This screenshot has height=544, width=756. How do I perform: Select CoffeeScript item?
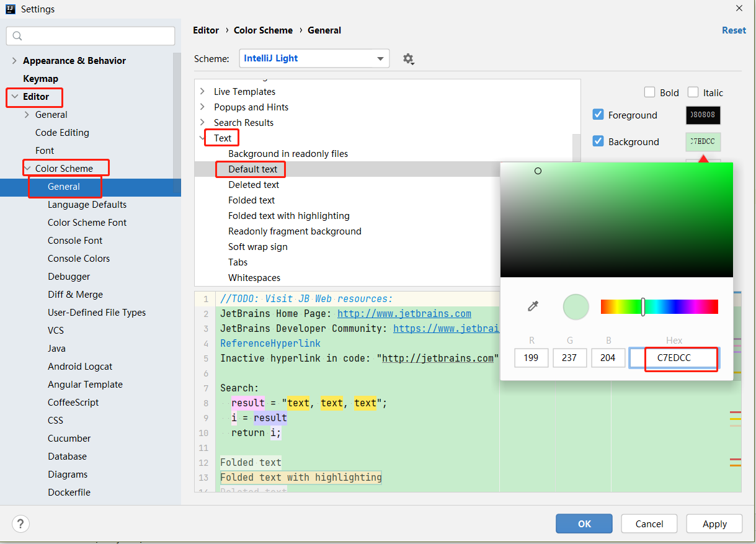(x=73, y=403)
